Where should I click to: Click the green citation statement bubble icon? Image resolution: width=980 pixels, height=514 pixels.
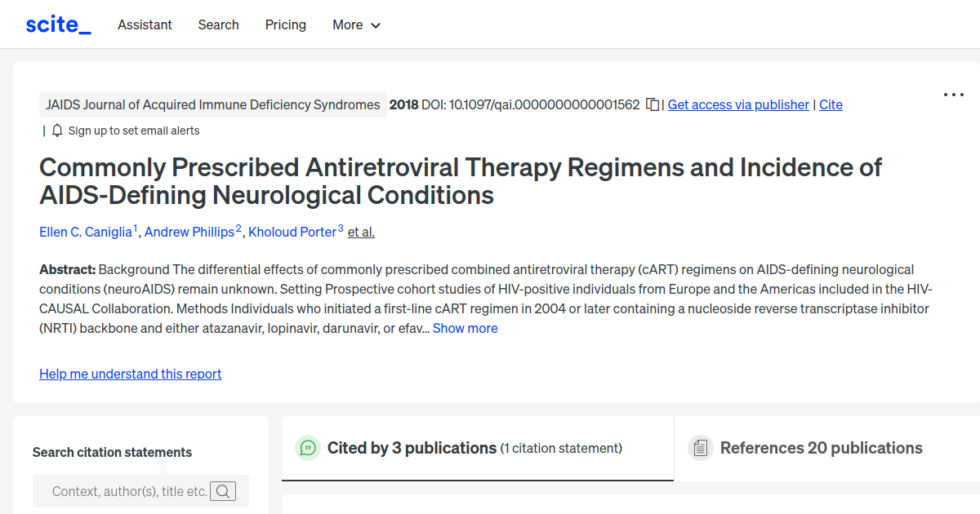click(x=307, y=448)
